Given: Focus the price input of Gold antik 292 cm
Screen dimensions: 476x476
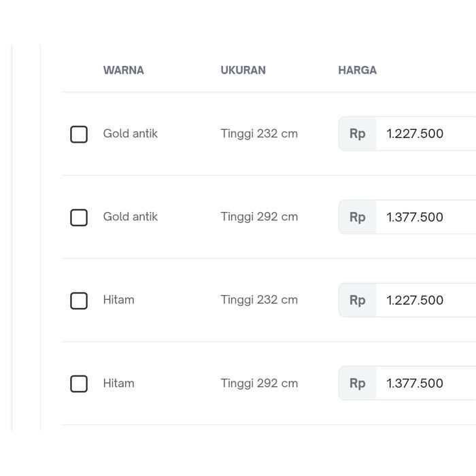Looking at the screenshot, I should (425, 218).
